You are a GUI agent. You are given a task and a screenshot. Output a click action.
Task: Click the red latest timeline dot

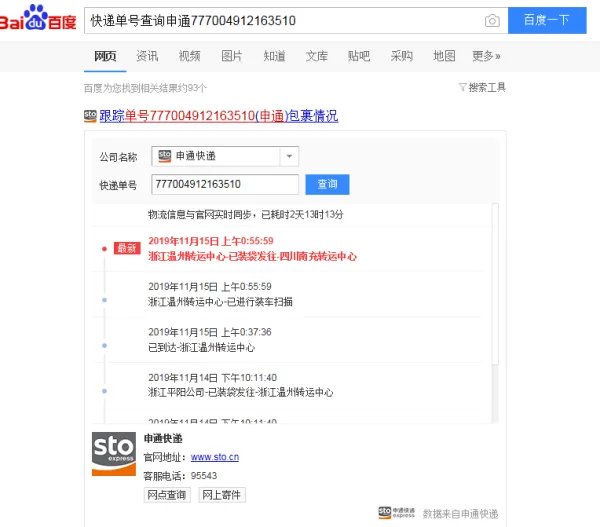(x=104, y=249)
